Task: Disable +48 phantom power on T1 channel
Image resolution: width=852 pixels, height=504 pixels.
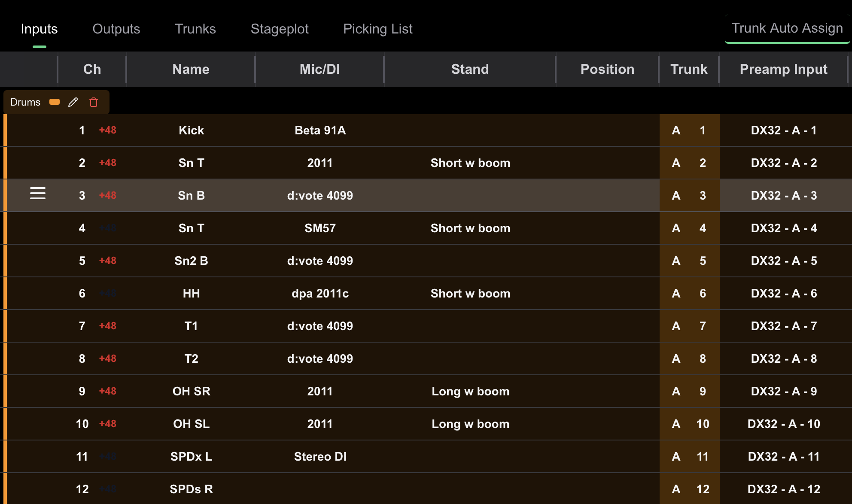Action: click(107, 326)
